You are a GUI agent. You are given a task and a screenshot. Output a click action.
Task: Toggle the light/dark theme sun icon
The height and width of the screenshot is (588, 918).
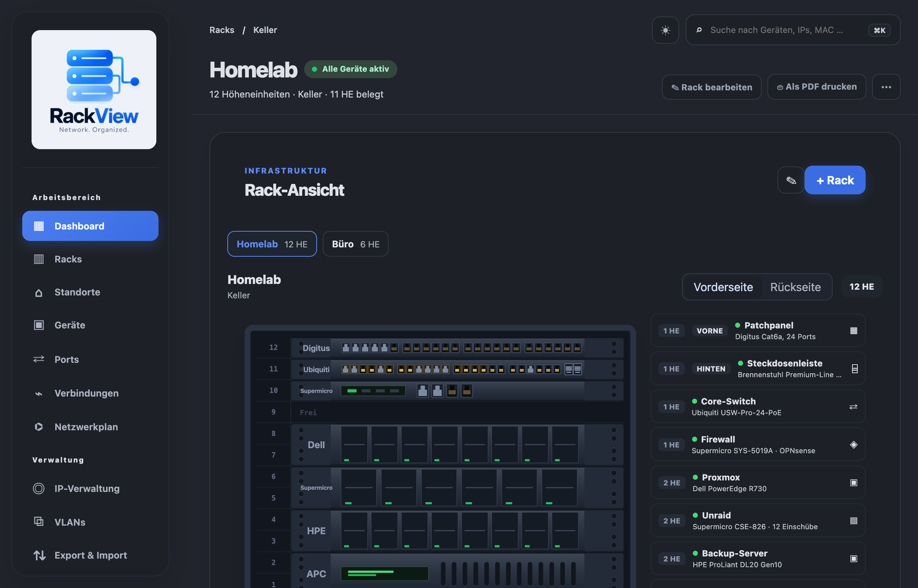(665, 30)
